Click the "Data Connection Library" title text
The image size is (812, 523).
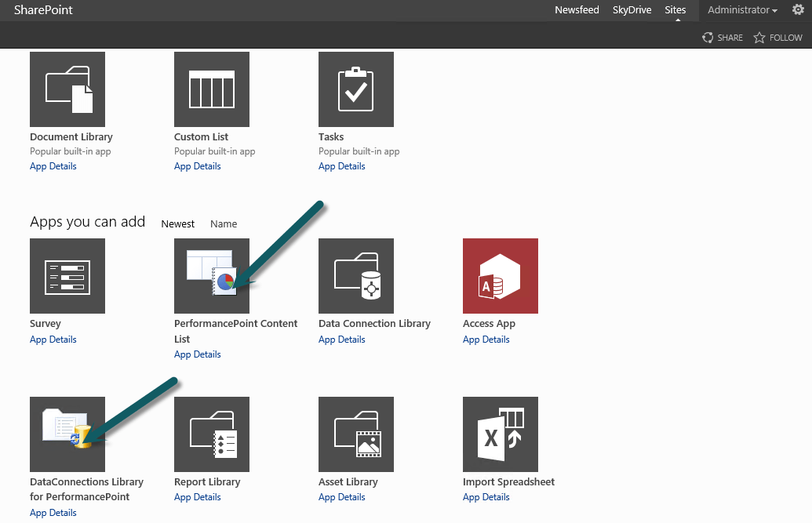click(x=374, y=324)
